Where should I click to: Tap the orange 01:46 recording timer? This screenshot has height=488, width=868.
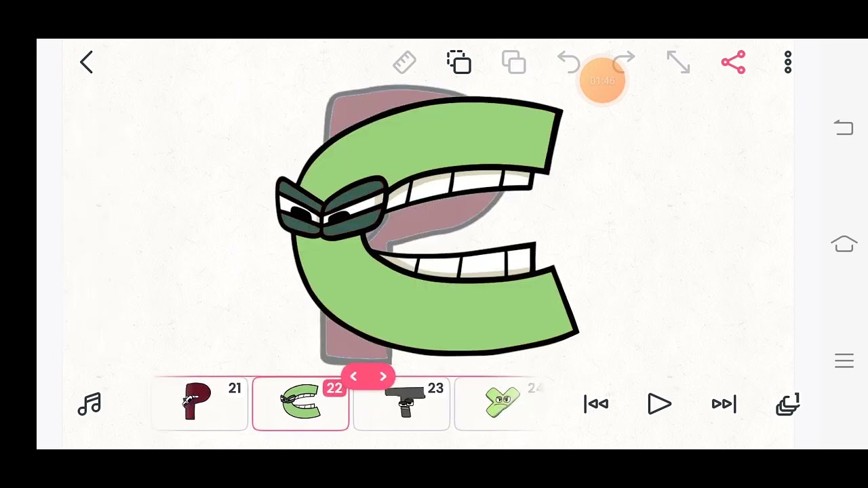point(602,81)
